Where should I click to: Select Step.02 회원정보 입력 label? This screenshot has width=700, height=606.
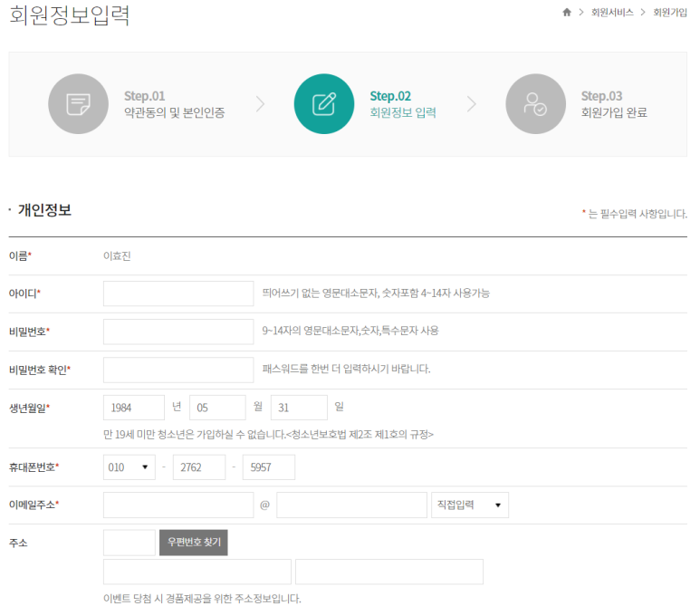[x=403, y=104]
